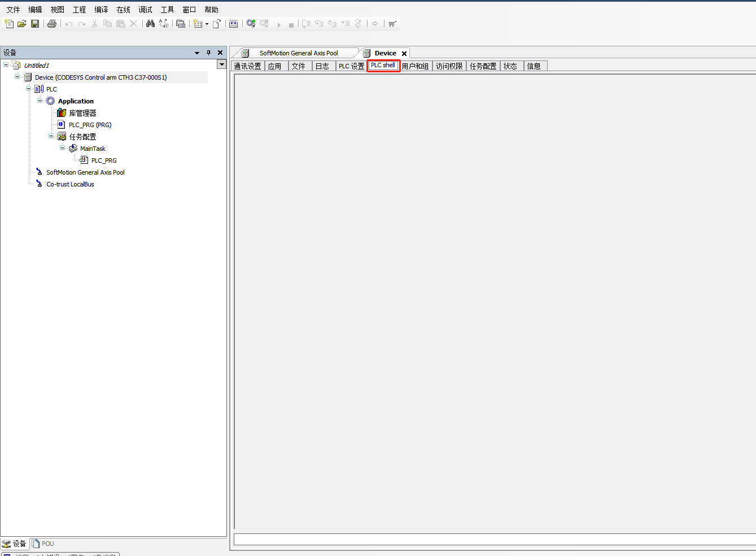Collapse the Application tree node
This screenshot has width=756, height=556.
tap(40, 101)
